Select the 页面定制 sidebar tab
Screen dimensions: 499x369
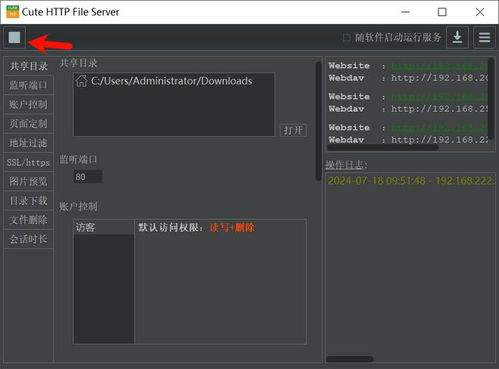click(x=28, y=124)
